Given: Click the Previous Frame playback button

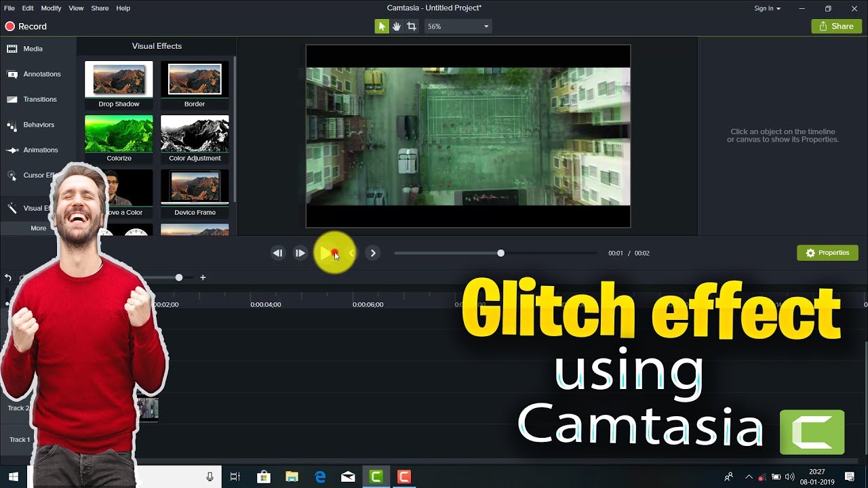Looking at the screenshot, I should [277, 253].
